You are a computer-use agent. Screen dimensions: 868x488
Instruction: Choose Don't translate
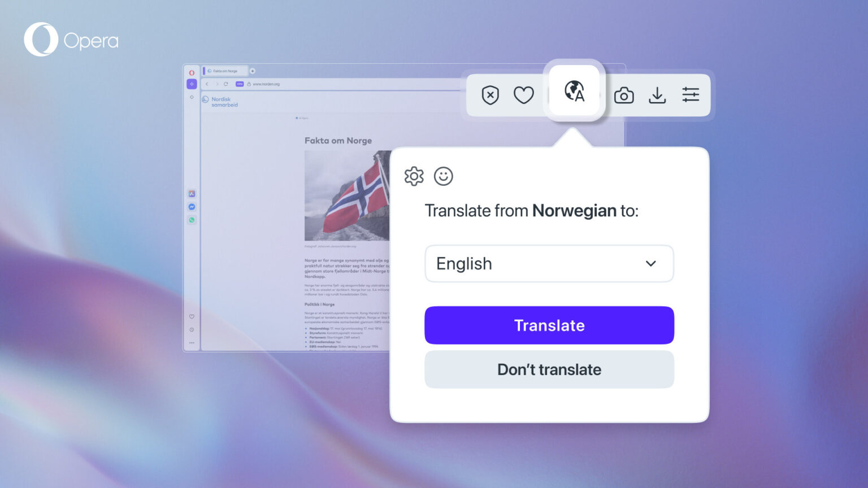click(x=549, y=369)
